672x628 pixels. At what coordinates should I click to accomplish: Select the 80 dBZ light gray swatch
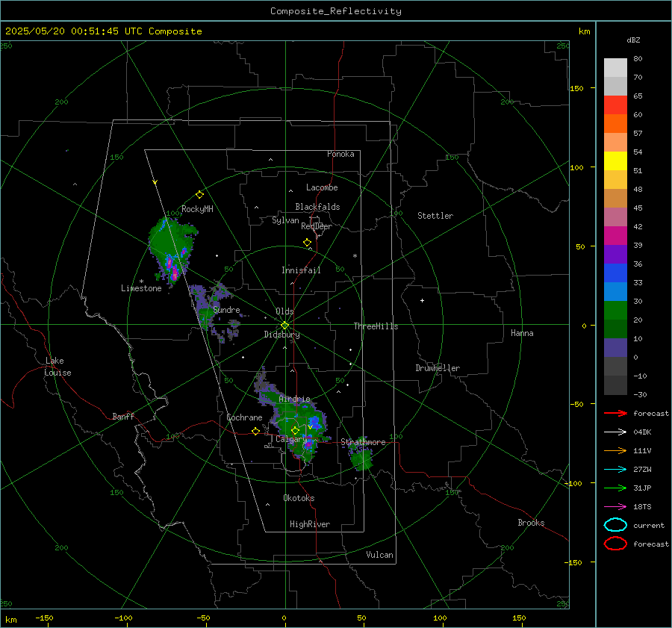pyautogui.click(x=615, y=68)
